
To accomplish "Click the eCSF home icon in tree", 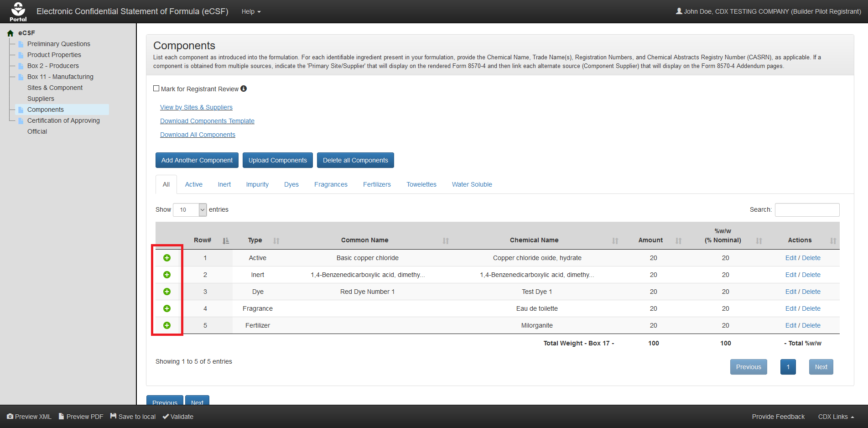I will click(x=10, y=33).
